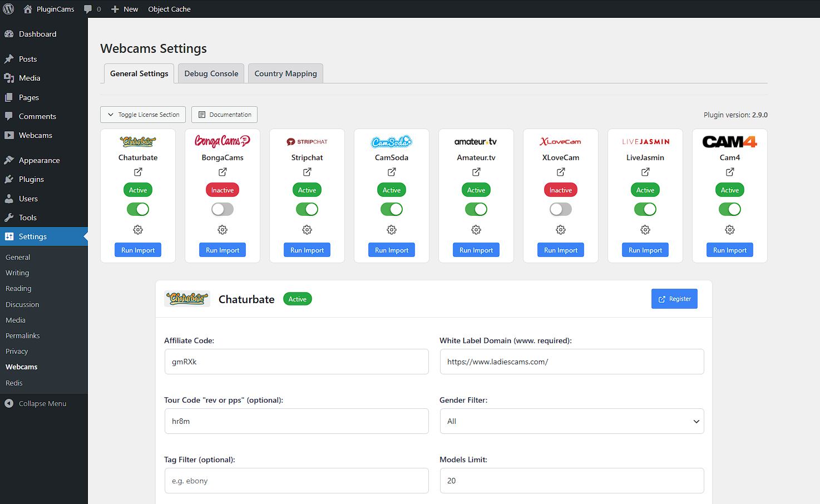Disable the Stripchat toggle switch
The image size is (820, 504).
tap(307, 209)
